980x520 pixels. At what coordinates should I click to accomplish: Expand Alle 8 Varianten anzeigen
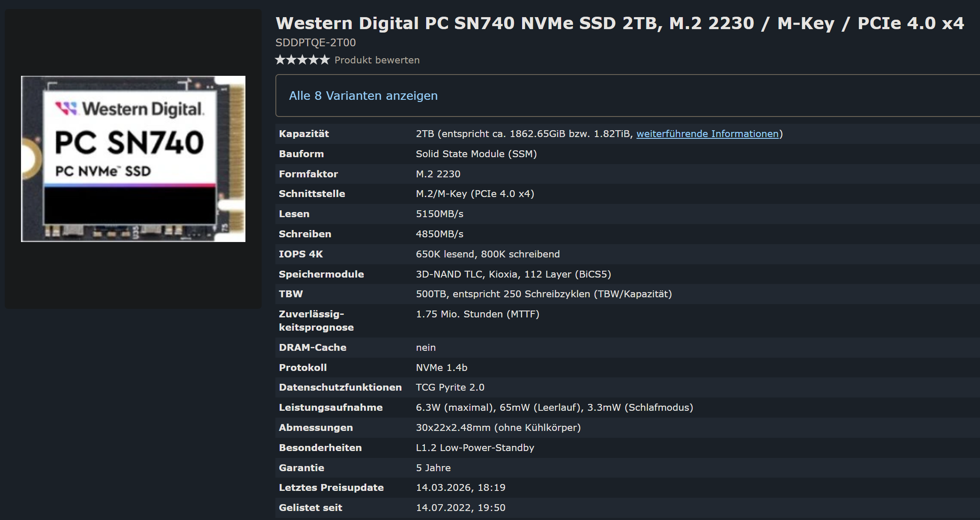point(363,96)
